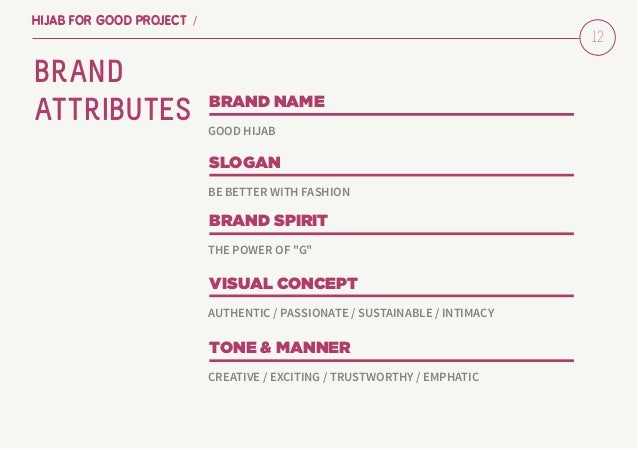638x450 pixels.
Task: Click the word SUSTAINABLE
Action: 395,313
